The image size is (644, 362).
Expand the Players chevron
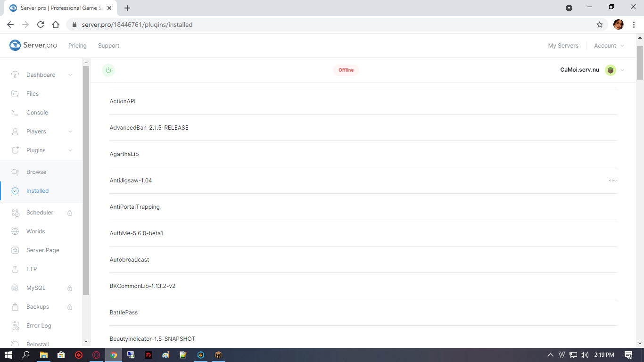coord(70,132)
